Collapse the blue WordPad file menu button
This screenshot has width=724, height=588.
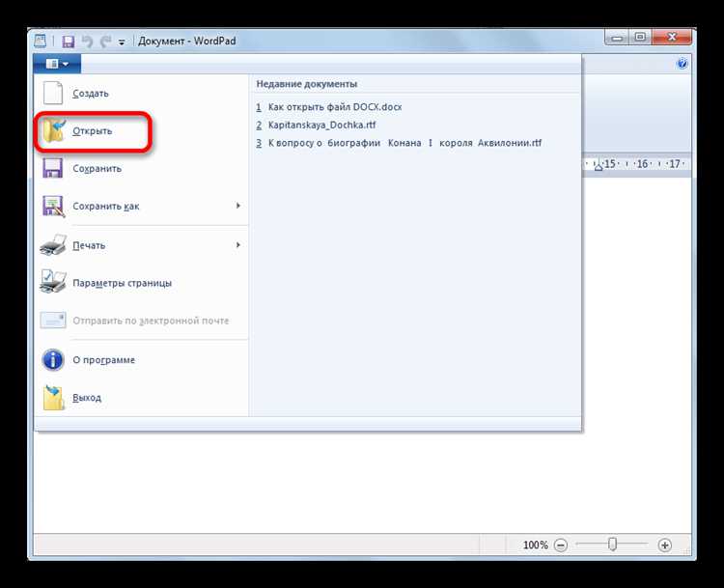pyautogui.click(x=57, y=64)
